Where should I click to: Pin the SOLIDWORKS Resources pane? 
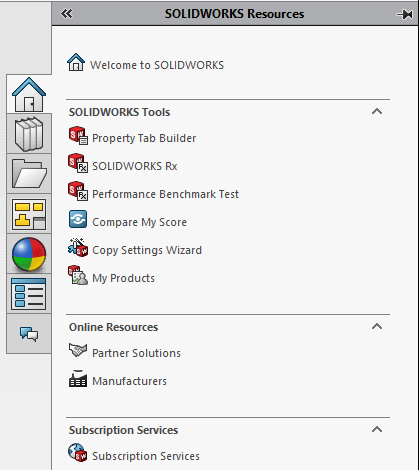pyautogui.click(x=404, y=14)
